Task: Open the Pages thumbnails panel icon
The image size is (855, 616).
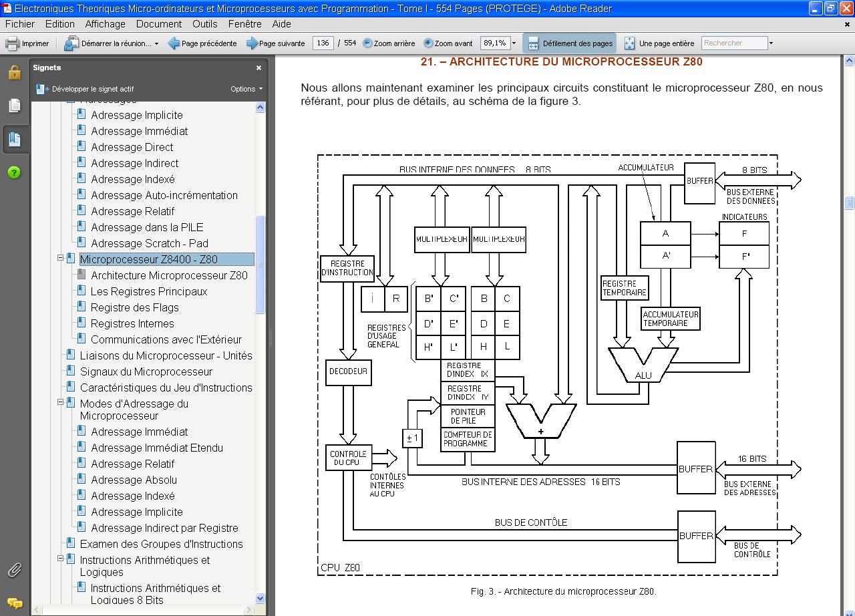Action: 15,106
